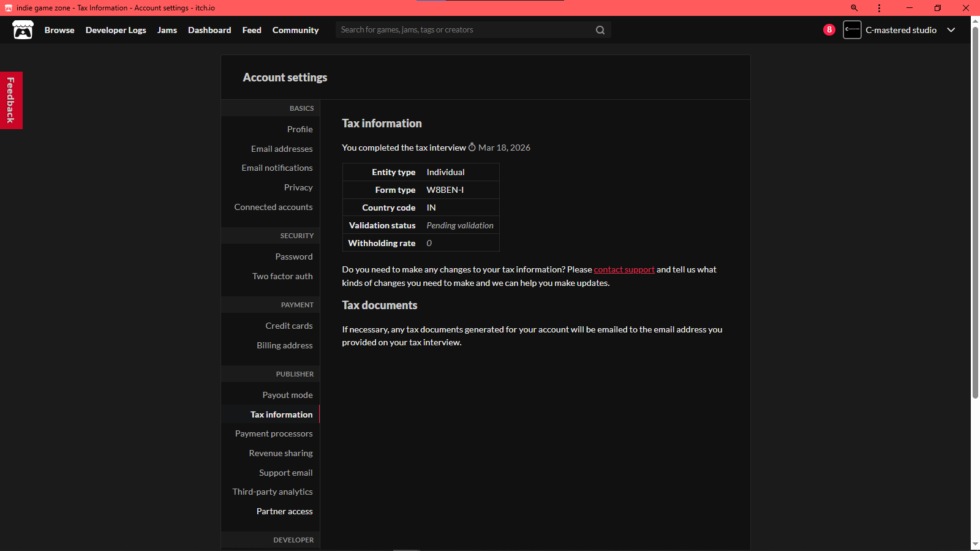Viewport: 980px width, 551px height.
Task: Open Revenue sharing settings
Action: 281,453
